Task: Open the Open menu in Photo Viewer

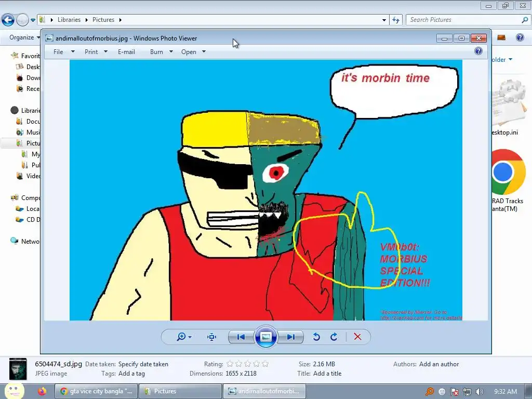Action: [x=189, y=52]
